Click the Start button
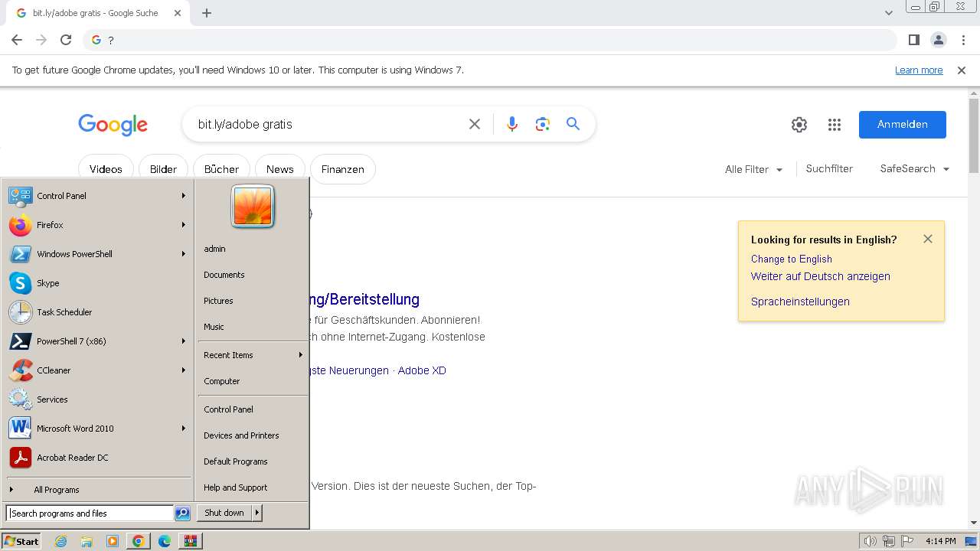This screenshot has height=551, width=980. (x=21, y=541)
